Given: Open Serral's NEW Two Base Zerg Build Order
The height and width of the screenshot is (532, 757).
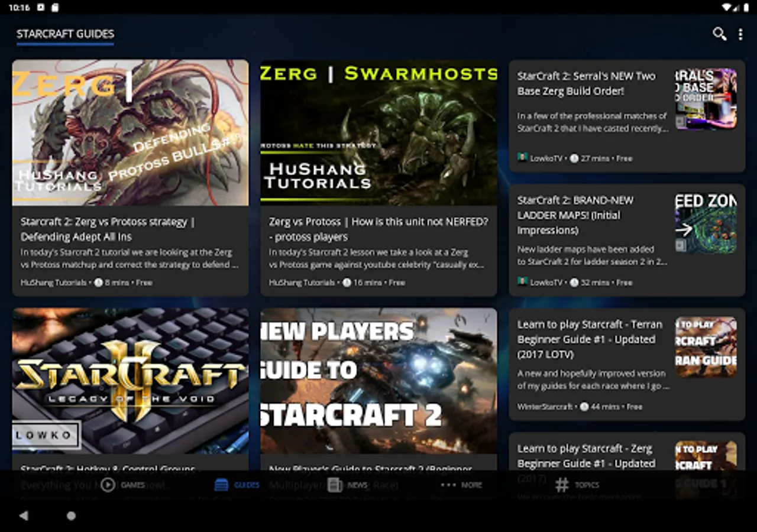Looking at the screenshot, I should [587, 83].
